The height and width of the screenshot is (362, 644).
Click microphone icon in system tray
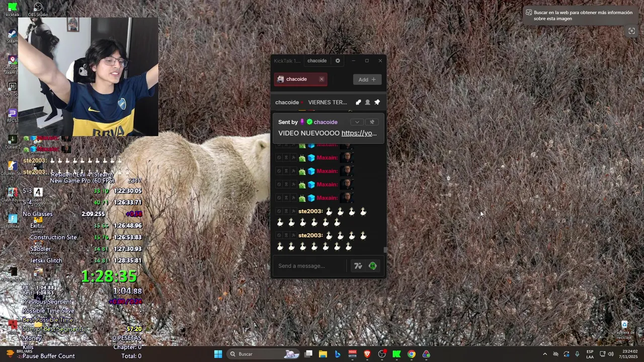click(577, 354)
